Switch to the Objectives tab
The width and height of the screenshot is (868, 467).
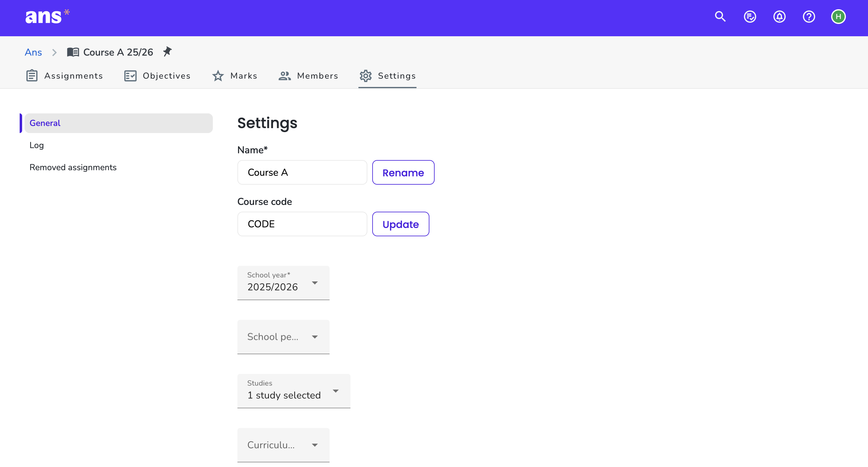pos(157,76)
